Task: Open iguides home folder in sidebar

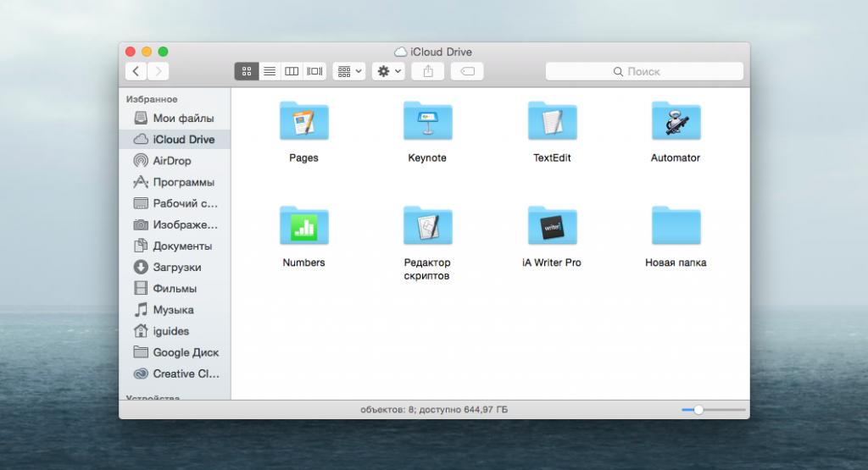Action: [175, 330]
